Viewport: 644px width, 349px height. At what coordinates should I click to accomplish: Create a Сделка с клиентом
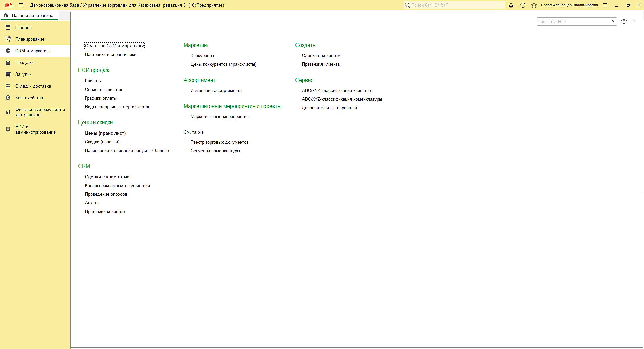(x=321, y=55)
